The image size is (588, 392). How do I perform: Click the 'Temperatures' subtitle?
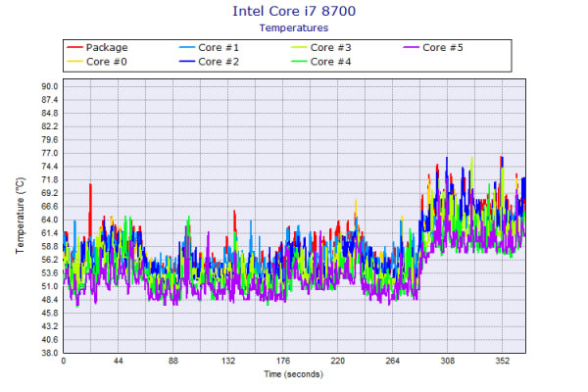(294, 28)
